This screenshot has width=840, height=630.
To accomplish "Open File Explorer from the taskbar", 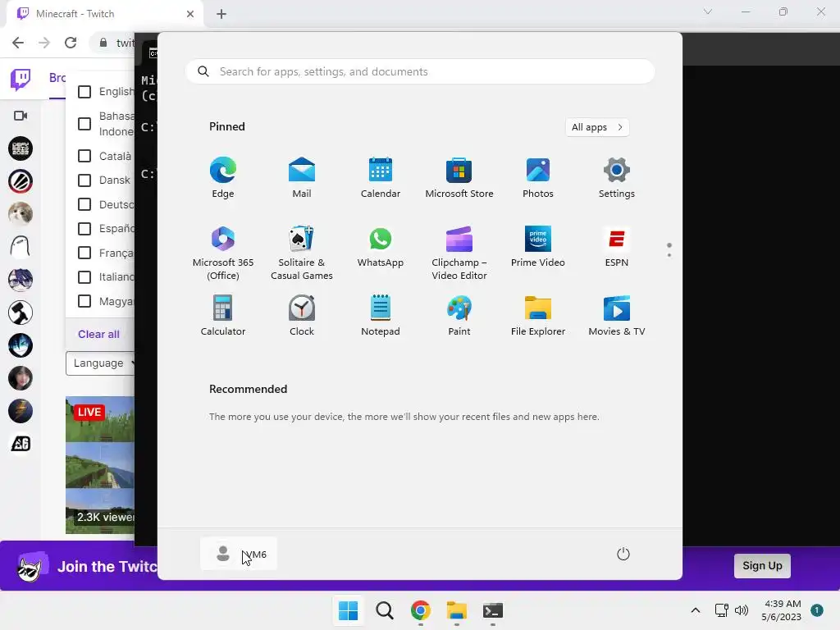I will (456, 610).
